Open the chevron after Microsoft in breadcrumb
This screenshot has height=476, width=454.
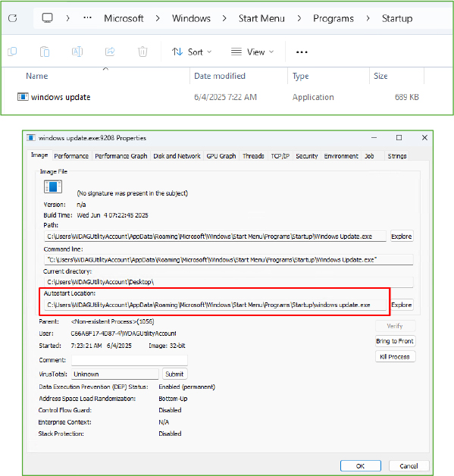click(x=158, y=18)
